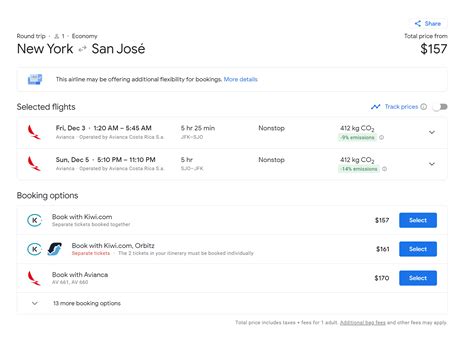Click the total price $157 heading
Screen dimensions: 474x361
click(x=434, y=49)
